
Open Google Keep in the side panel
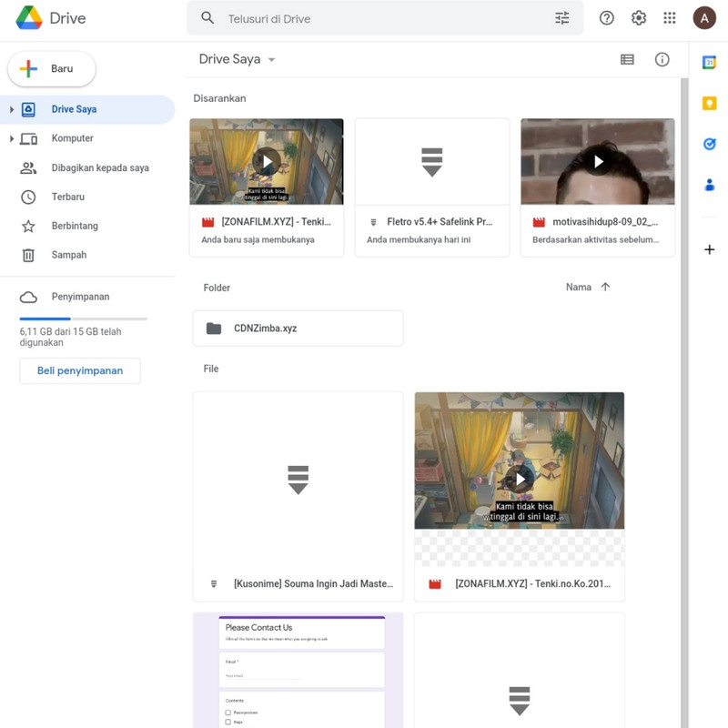pos(709,103)
